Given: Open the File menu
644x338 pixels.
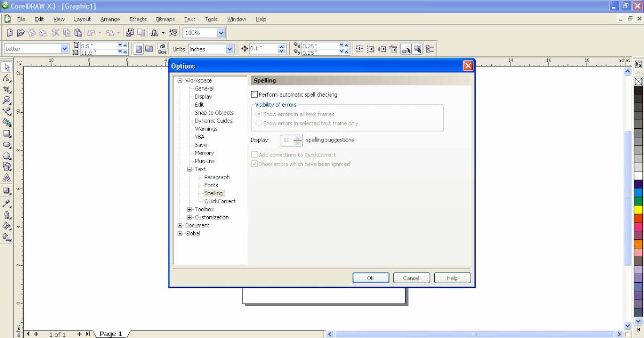Looking at the screenshot, I should [x=21, y=19].
